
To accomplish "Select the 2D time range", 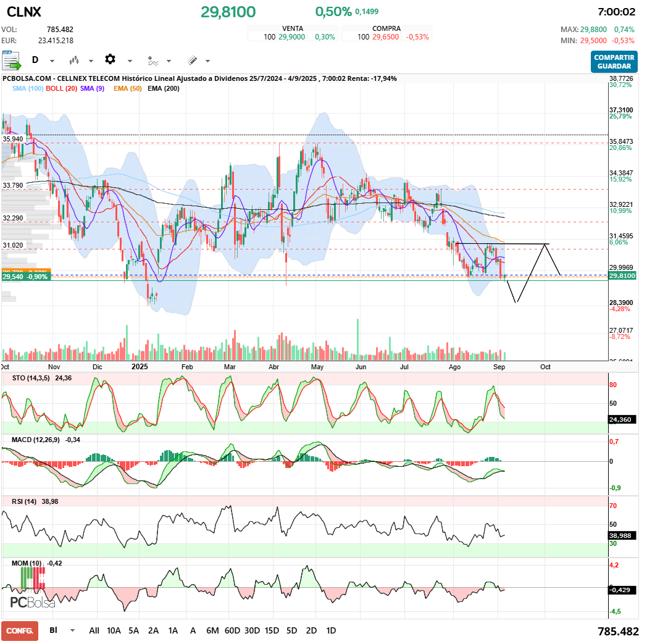I will 312,630.
